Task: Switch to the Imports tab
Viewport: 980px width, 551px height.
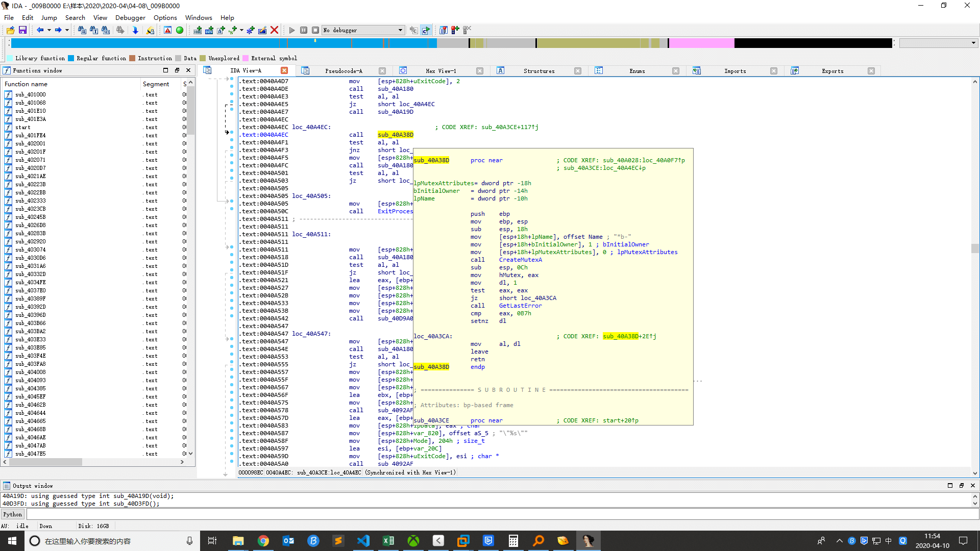Action: pos(735,71)
